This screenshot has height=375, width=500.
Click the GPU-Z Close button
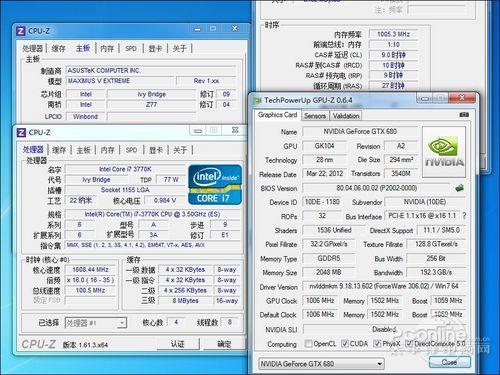(450, 362)
